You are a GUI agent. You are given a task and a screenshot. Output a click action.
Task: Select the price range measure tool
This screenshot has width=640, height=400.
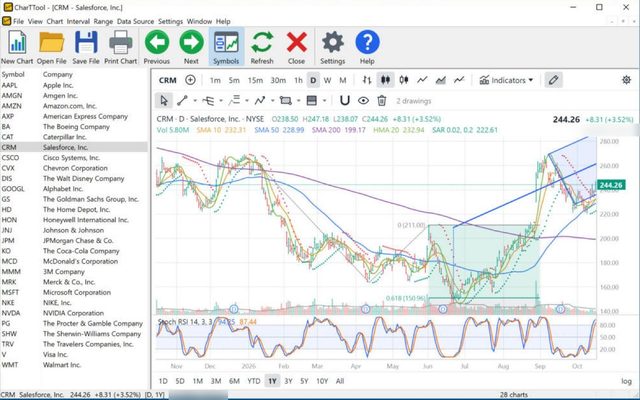tap(311, 100)
